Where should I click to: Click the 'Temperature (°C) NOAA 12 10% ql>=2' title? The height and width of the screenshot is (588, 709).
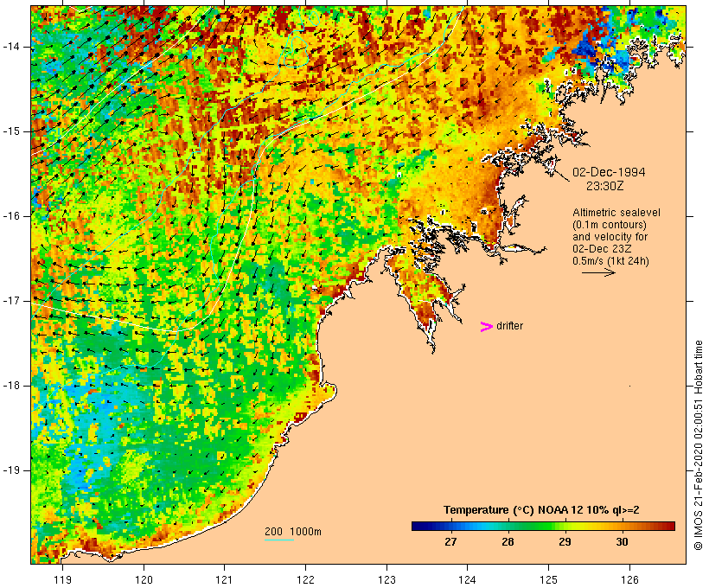541,510
